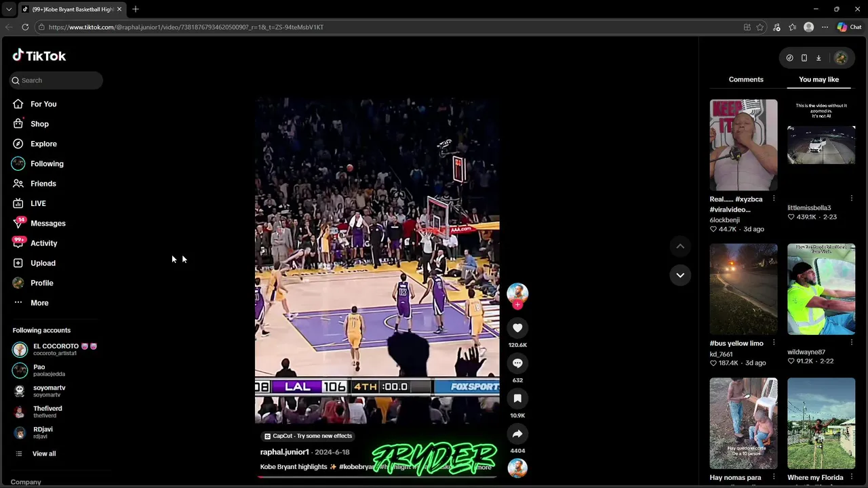
Task: Open CapCut Try some new effects link
Action: click(309, 436)
